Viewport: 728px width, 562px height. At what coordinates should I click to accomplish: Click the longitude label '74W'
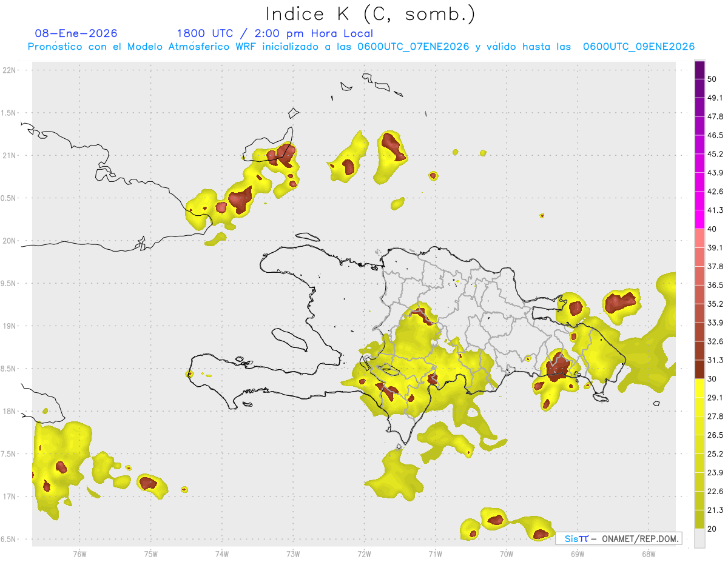(x=222, y=554)
